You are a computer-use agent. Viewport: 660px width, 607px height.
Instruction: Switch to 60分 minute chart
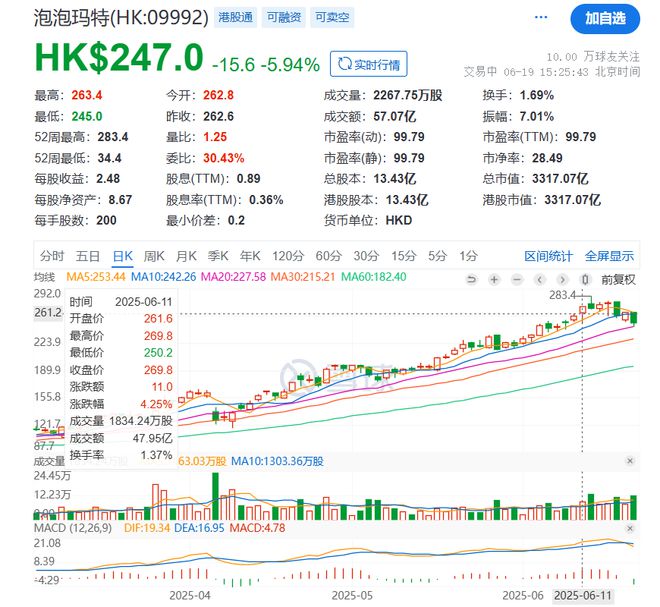pos(328,256)
